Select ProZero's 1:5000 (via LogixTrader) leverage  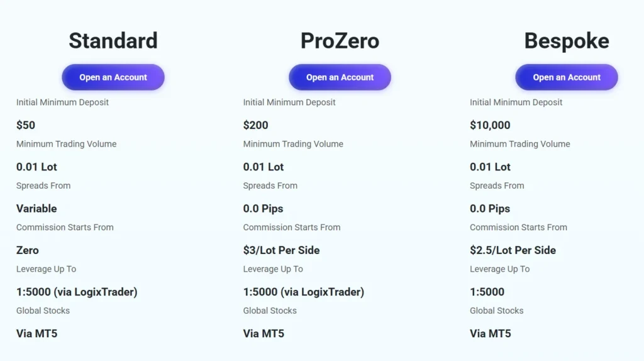(x=304, y=292)
